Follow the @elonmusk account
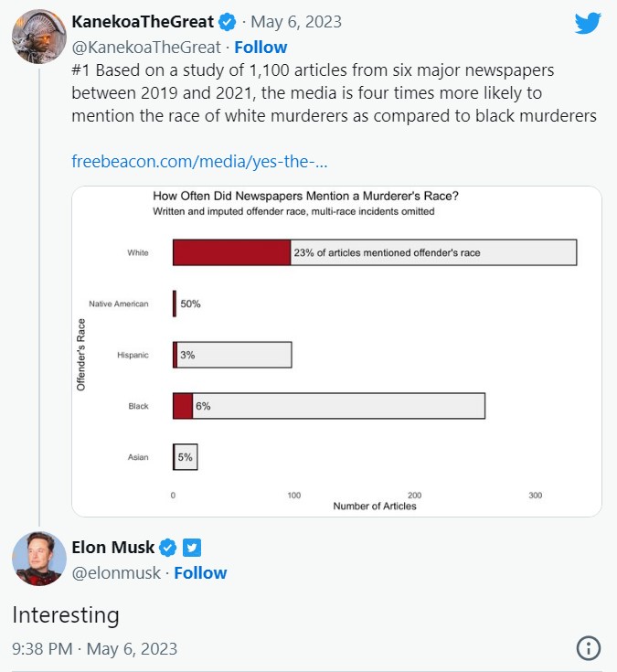 tap(200, 573)
